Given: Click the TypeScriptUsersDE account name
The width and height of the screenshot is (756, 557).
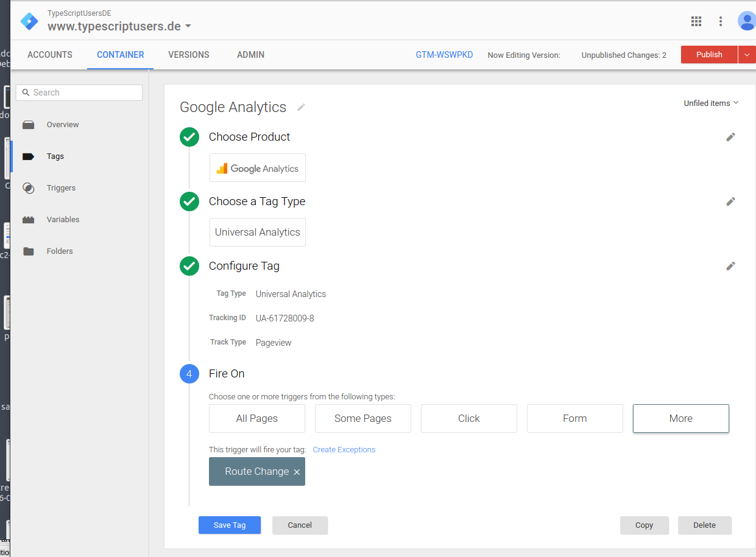Looking at the screenshot, I should tap(79, 13).
